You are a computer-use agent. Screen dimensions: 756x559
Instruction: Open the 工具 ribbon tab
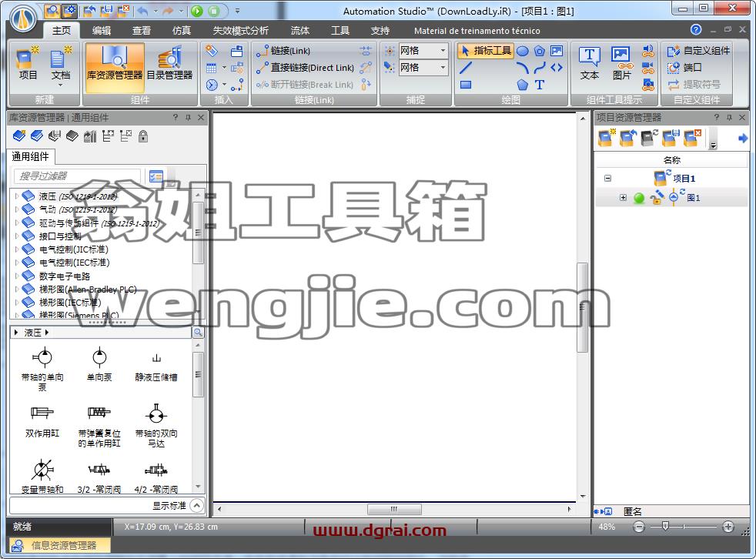click(340, 30)
